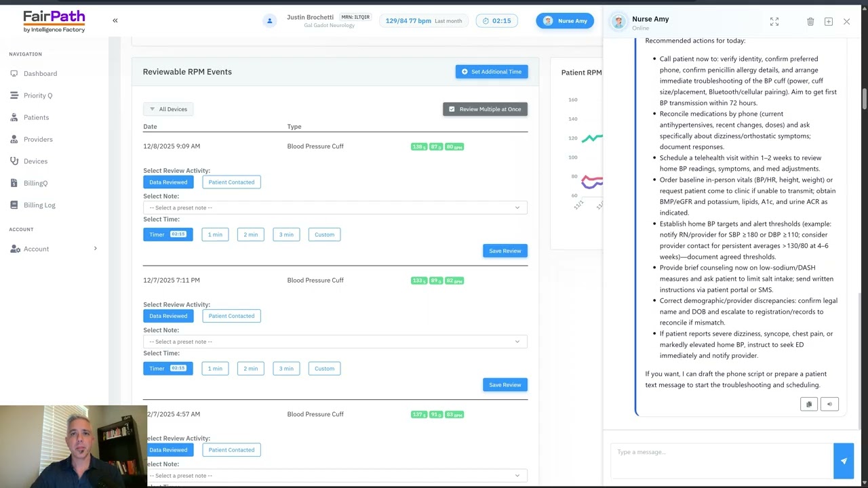Click the Set Additional Time button
Screen dimensions: 868x488
pos(492,72)
